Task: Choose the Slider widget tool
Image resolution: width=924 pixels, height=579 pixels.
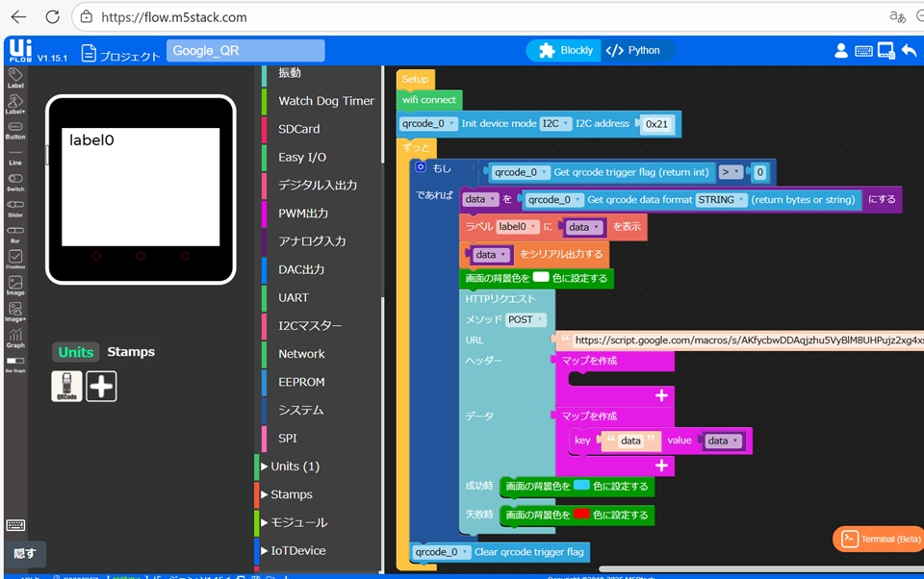Action: tap(15, 208)
